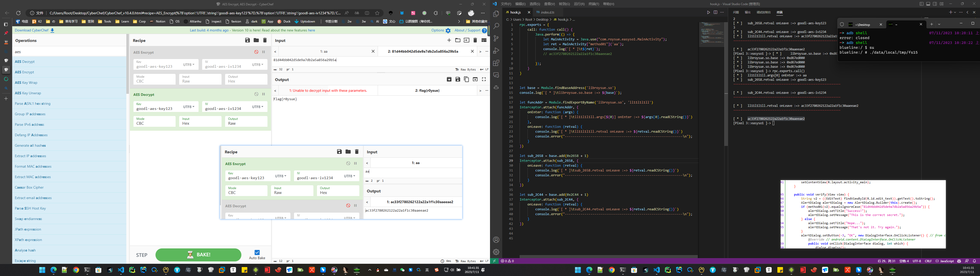980x276 pixels.
Task: Open AES Decrypt Output Raw dropdown
Action: (246, 121)
